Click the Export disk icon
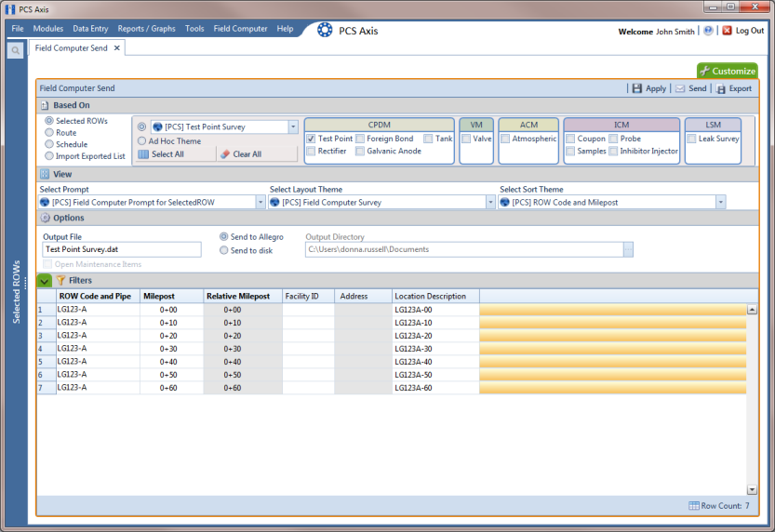The height and width of the screenshot is (532, 775). point(721,89)
